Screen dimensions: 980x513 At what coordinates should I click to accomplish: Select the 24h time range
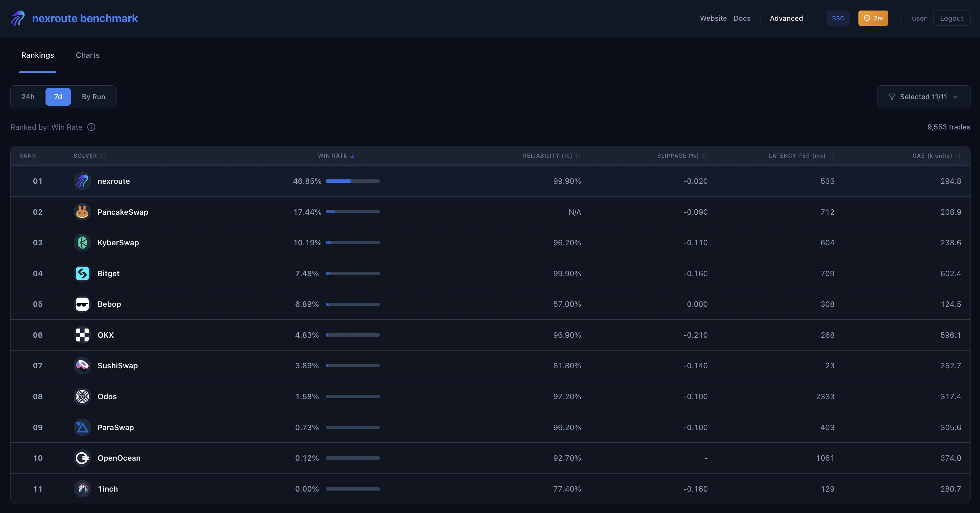pyautogui.click(x=28, y=97)
